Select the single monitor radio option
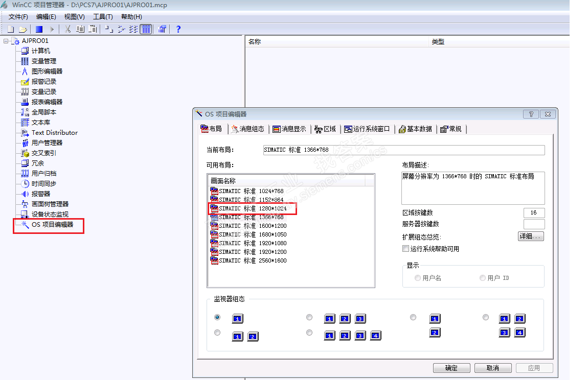 [x=217, y=317]
